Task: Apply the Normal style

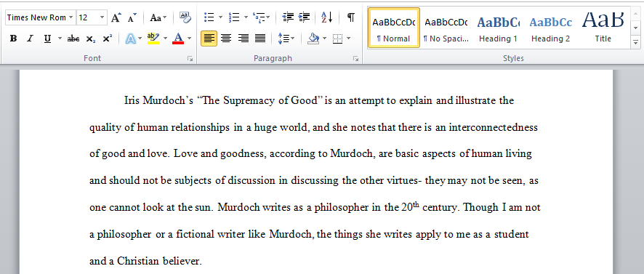Action: (x=393, y=28)
